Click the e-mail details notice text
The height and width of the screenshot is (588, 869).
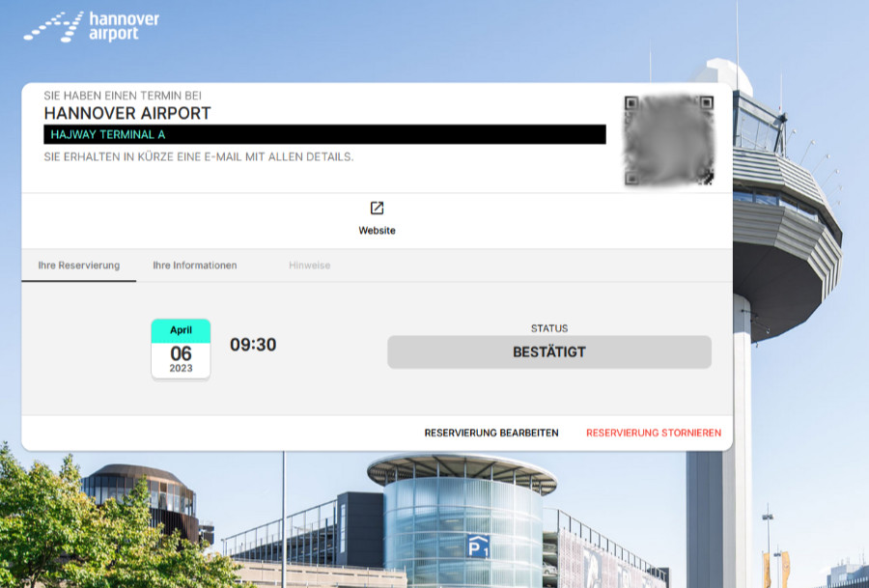[198, 157]
